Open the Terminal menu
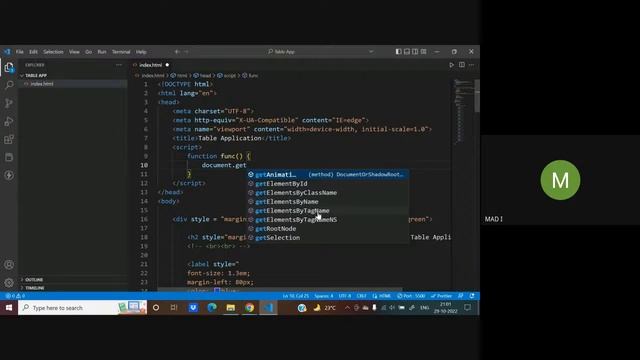640x360 pixels. 121,52
